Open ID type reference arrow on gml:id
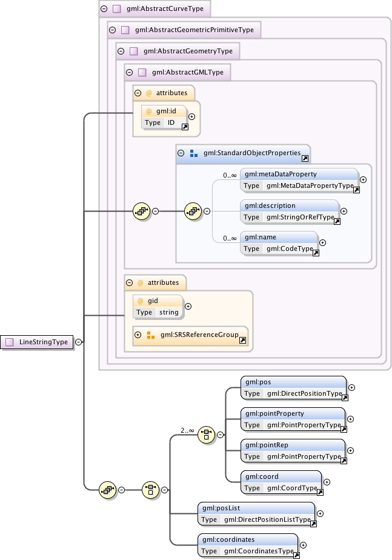 pos(185,127)
